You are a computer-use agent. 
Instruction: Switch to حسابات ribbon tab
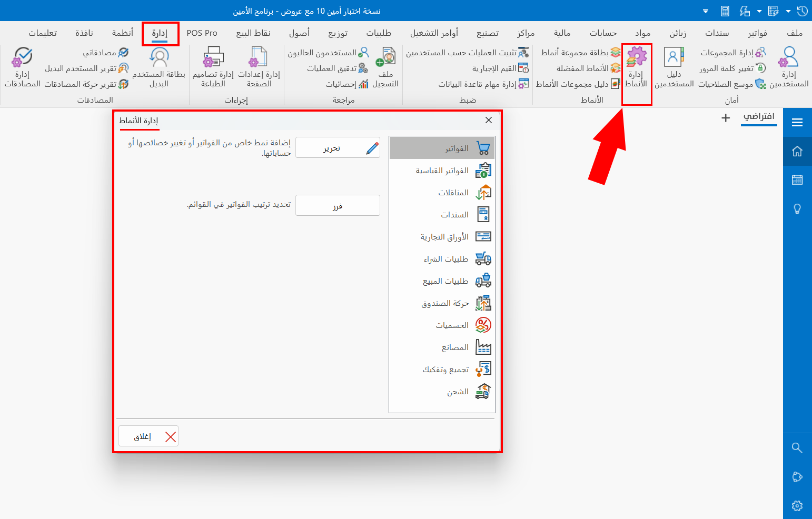coord(603,33)
